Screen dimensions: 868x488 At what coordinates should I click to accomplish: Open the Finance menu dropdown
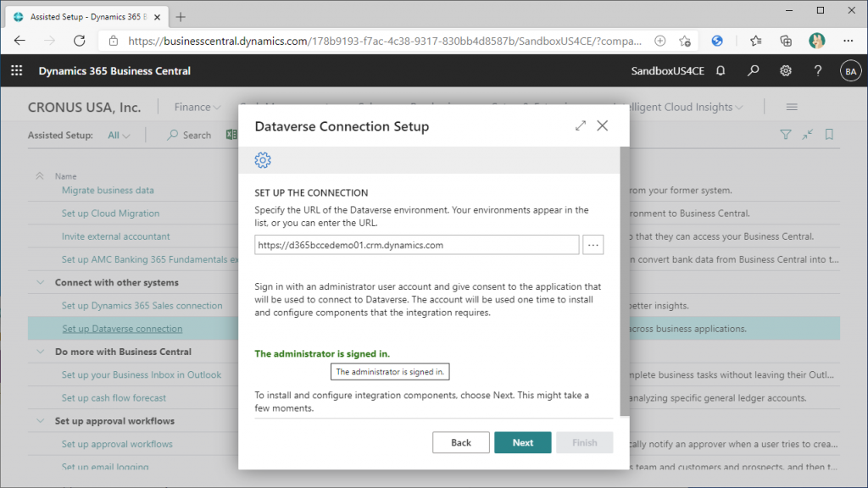(x=197, y=107)
